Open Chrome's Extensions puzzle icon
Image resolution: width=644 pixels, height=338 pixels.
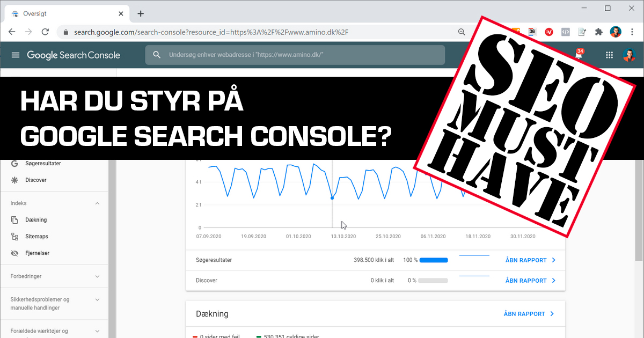coord(599,32)
